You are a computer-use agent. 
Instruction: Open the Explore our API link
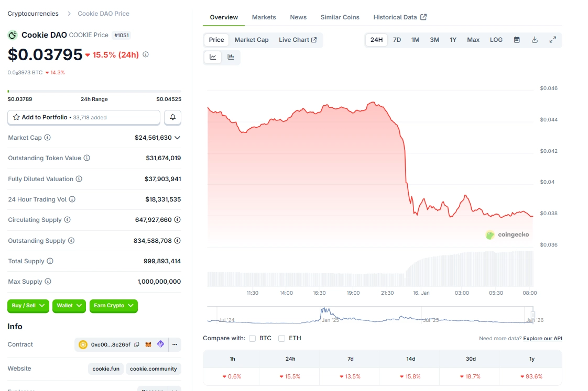542,339
